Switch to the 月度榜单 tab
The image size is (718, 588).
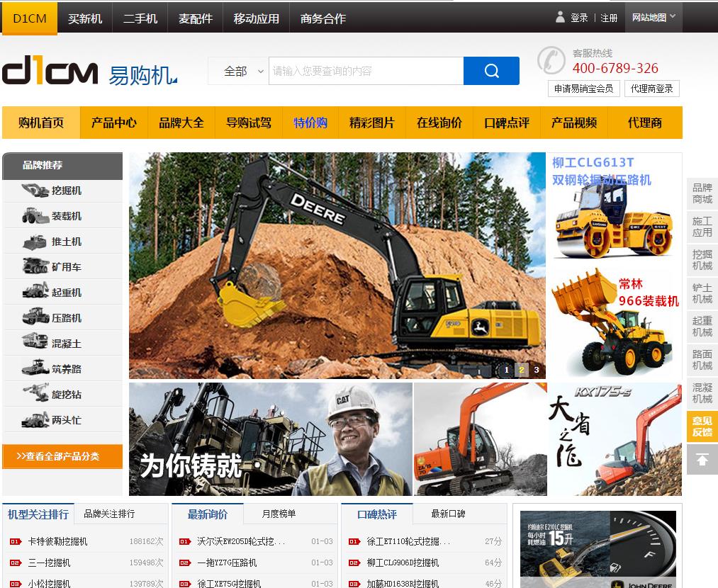pos(279,514)
